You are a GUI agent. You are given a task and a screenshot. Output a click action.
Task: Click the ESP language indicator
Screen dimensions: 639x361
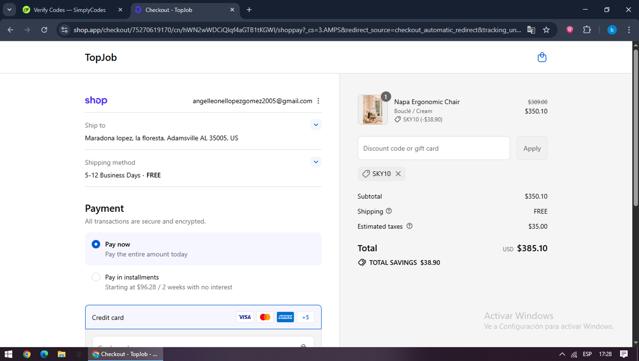pos(587,354)
